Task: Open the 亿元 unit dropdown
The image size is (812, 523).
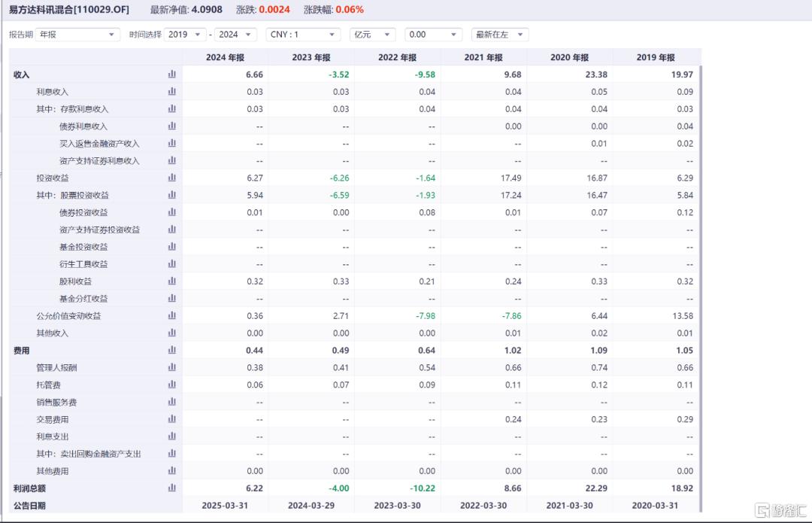Action: point(372,34)
